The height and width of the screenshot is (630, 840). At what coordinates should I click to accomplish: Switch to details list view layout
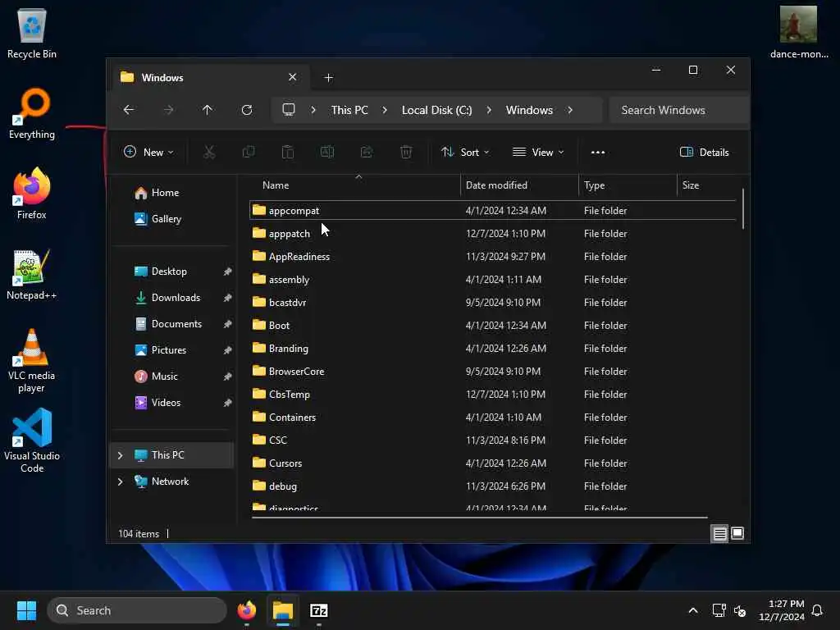(x=719, y=533)
